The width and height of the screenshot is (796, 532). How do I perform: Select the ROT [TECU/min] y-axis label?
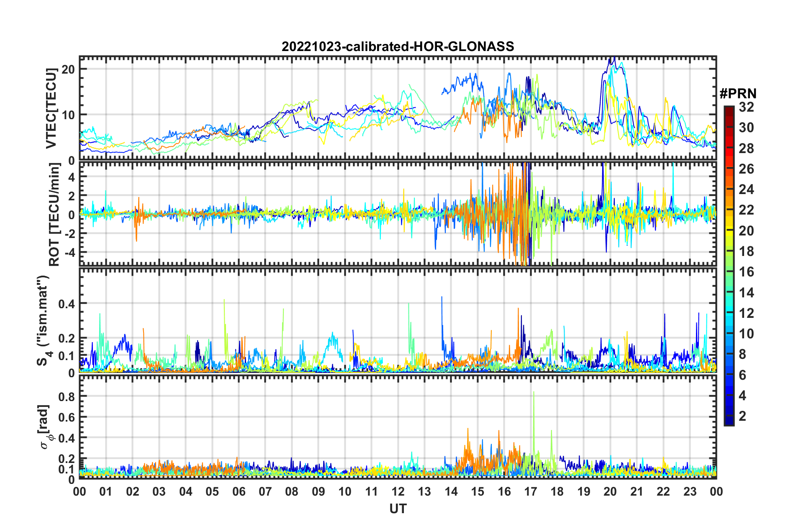point(54,215)
